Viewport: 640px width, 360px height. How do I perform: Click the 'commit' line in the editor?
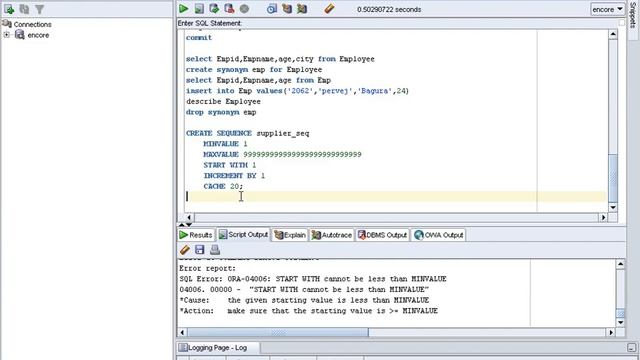pyautogui.click(x=199, y=38)
